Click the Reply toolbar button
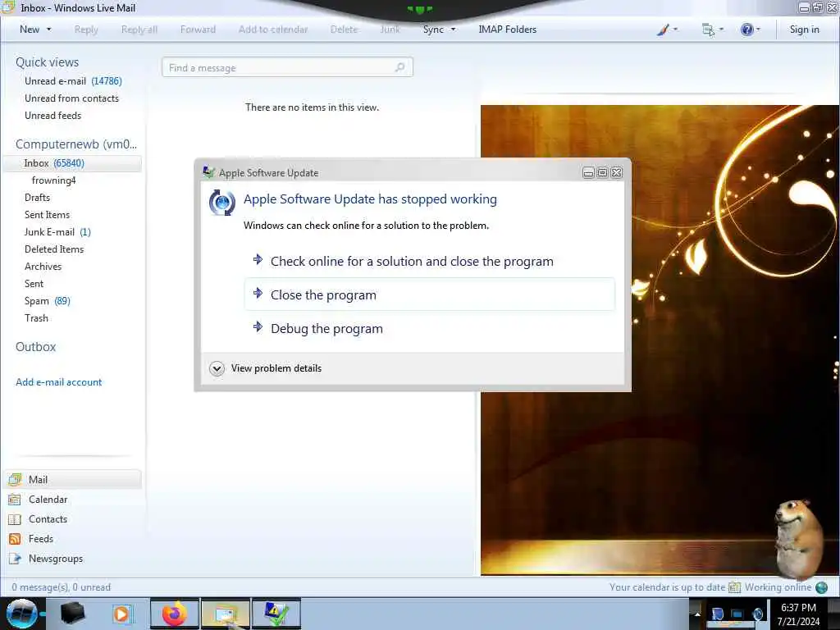 pos(86,30)
